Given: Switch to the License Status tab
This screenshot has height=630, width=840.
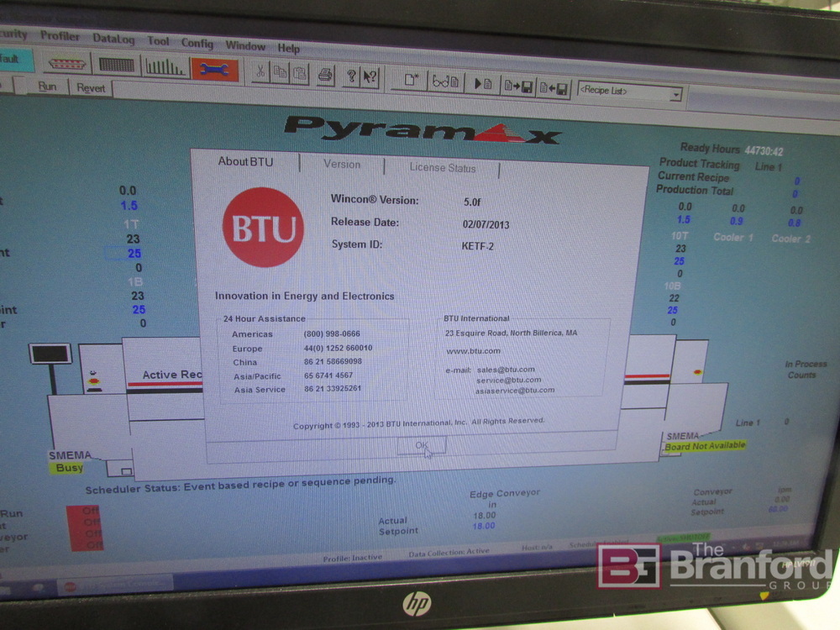Looking at the screenshot, I should coord(443,168).
